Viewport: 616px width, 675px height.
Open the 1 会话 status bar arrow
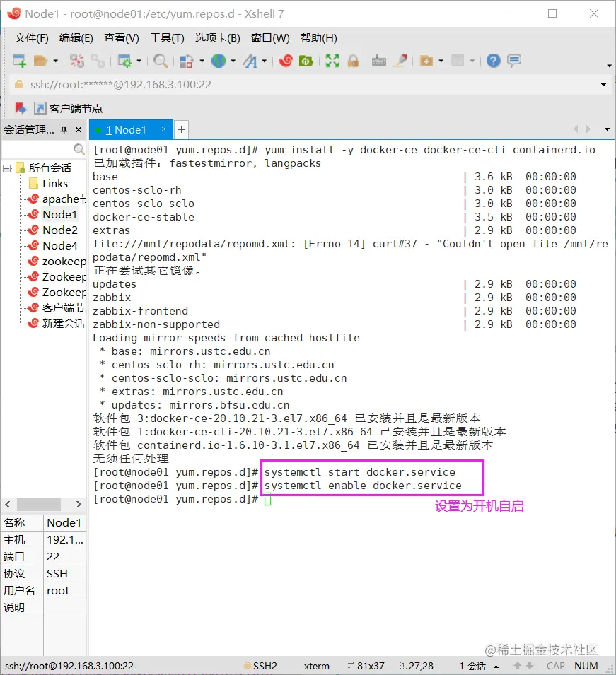point(496,667)
